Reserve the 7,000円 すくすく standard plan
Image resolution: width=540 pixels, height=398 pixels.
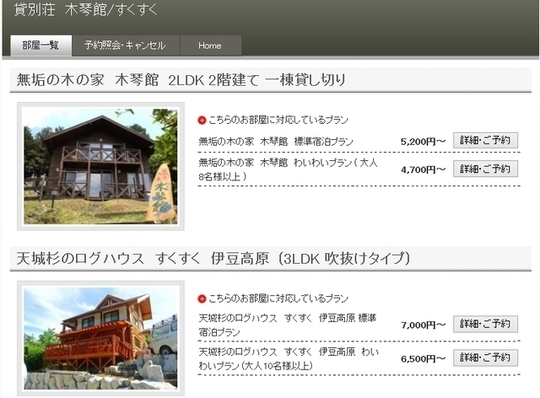[485, 324]
